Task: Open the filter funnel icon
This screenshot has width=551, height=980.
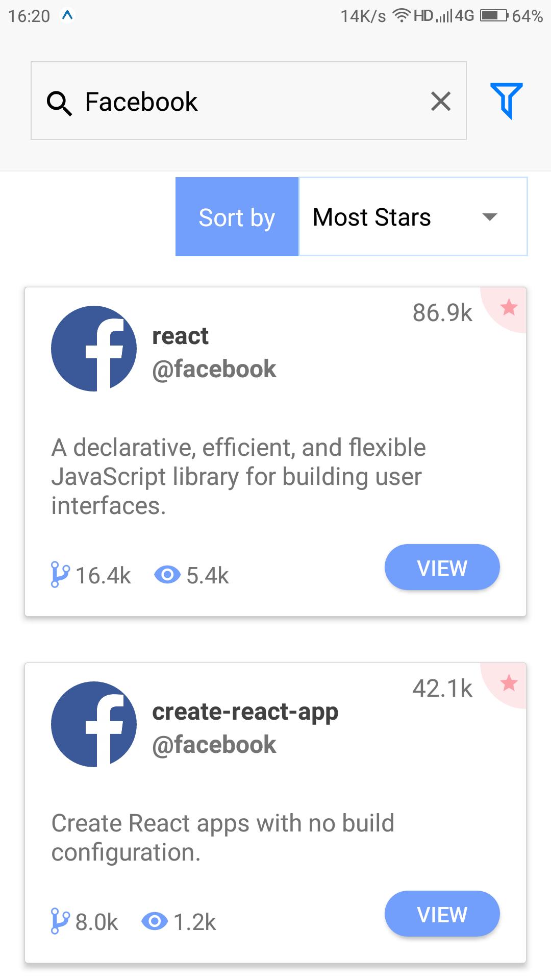Action: (506, 100)
